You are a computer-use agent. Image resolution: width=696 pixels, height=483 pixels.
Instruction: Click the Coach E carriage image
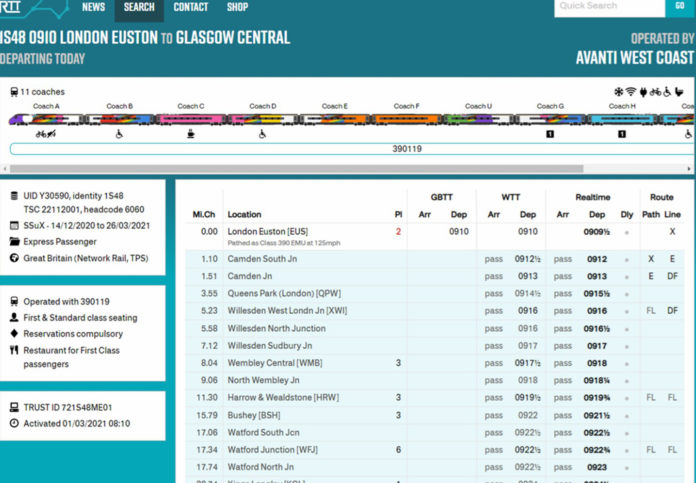335,119
